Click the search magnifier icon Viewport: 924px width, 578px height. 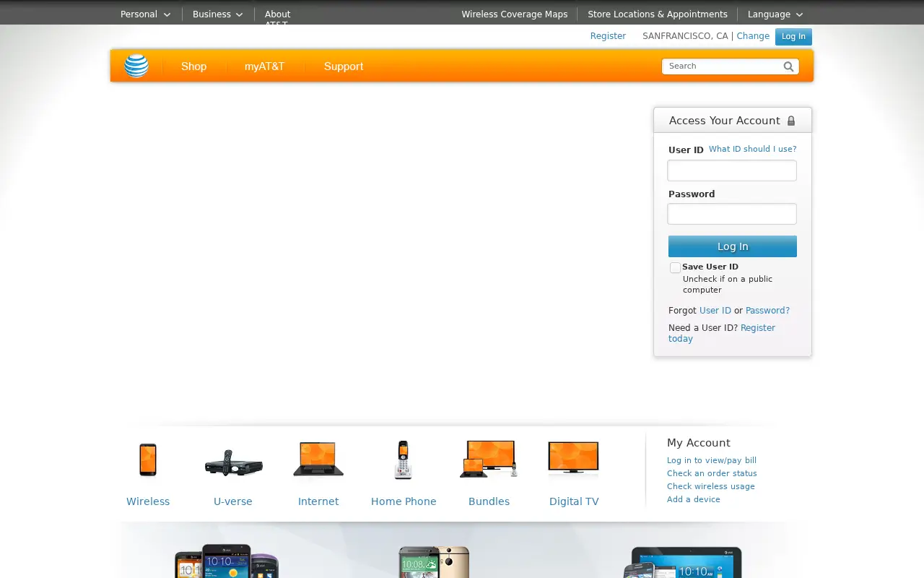tap(789, 66)
